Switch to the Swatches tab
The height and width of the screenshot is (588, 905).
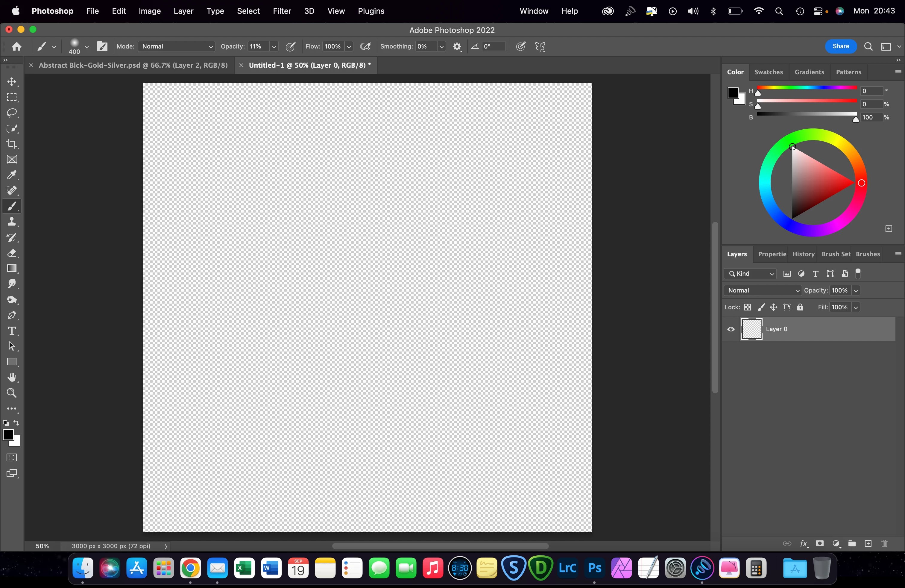pos(769,72)
